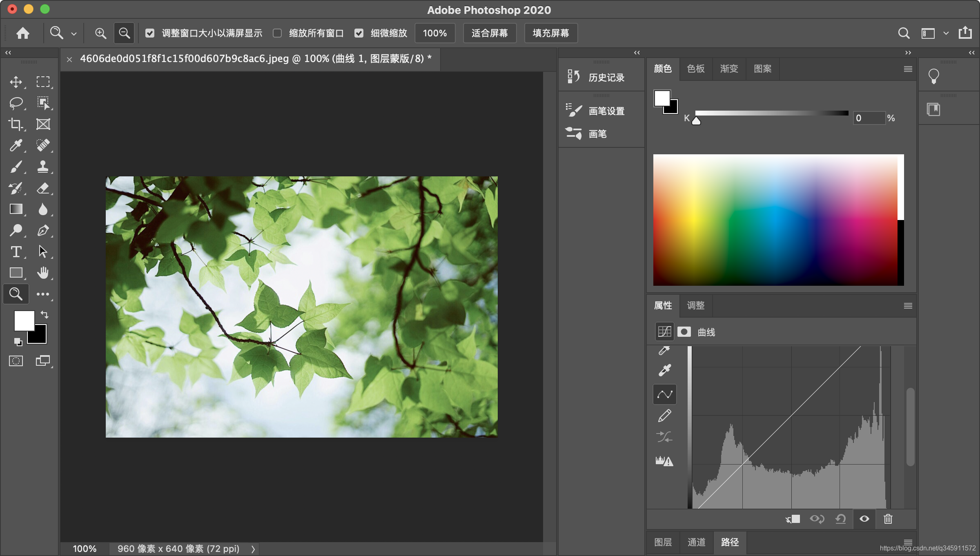The image size is (980, 556).
Task: Swap foreground and background colors
Action: [45, 314]
